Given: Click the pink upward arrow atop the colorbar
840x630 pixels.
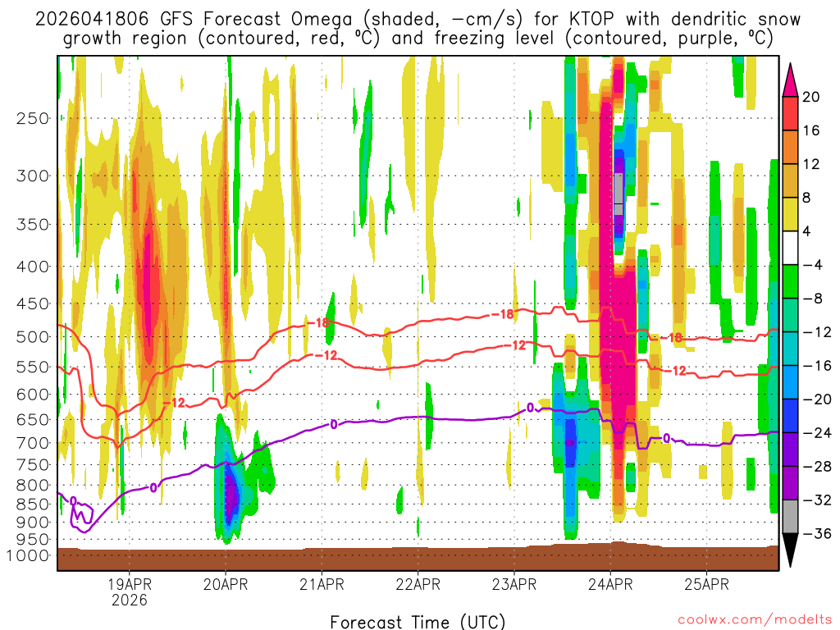Looking at the screenshot, I should 792,78.
